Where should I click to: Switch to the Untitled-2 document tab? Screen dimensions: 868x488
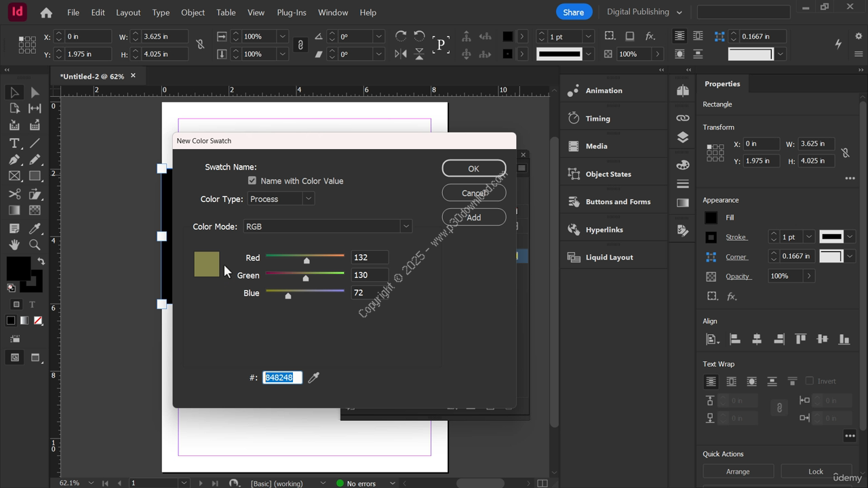click(92, 76)
